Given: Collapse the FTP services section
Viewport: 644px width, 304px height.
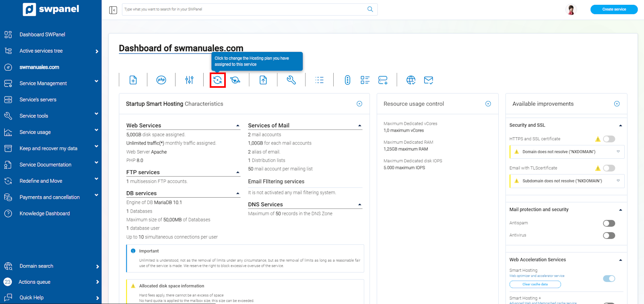Looking at the screenshot, I should [x=238, y=172].
